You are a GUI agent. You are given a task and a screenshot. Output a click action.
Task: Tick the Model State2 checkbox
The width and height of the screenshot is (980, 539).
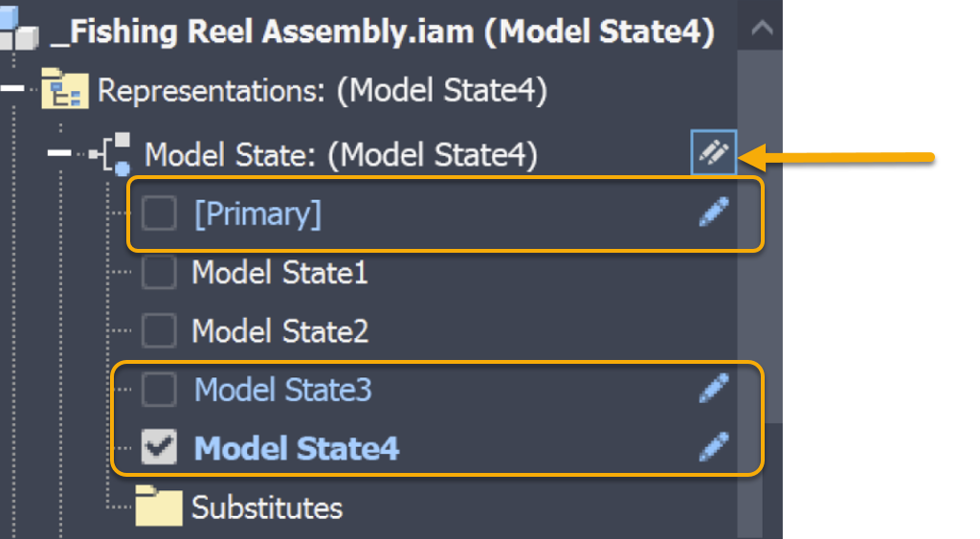click(159, 331)
